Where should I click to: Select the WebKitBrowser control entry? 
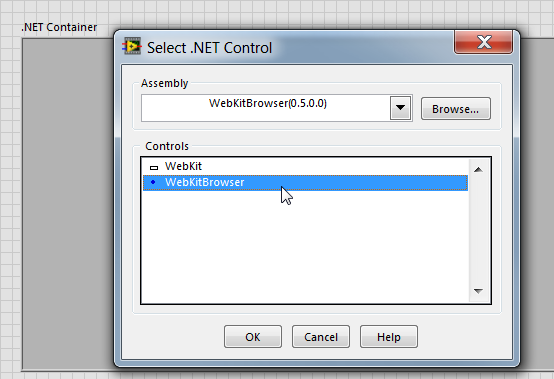305,183
